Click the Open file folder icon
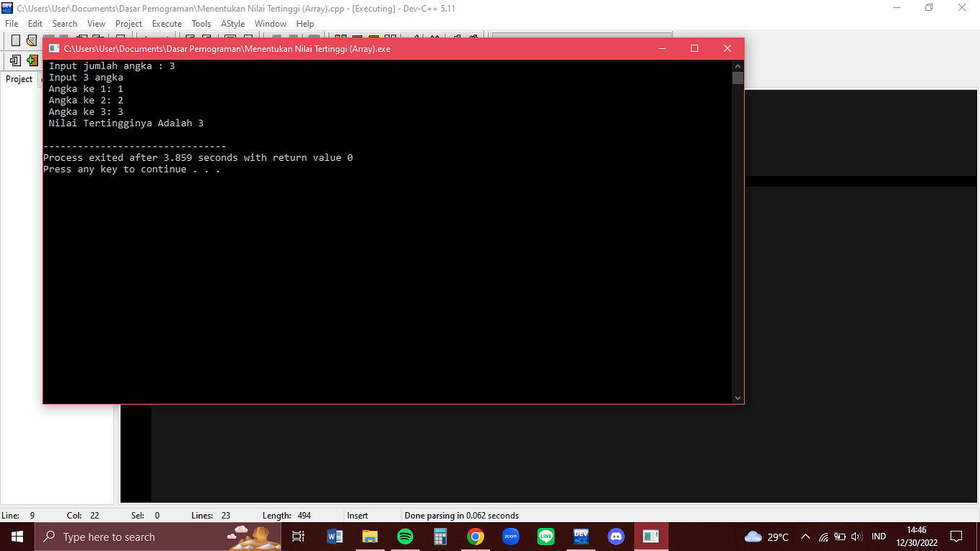 tap(32, 40)
